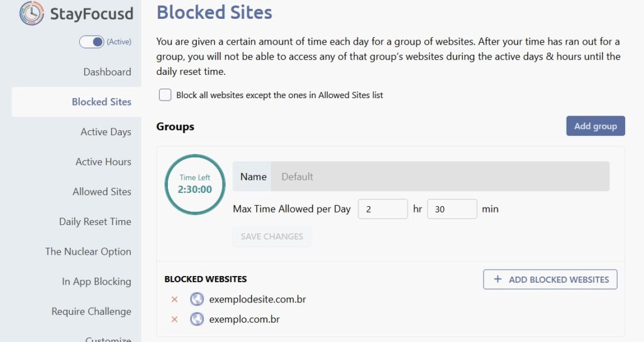
Task: Click the group Name field showing Default
Action: pyautogui.click(x=440, y=177)
